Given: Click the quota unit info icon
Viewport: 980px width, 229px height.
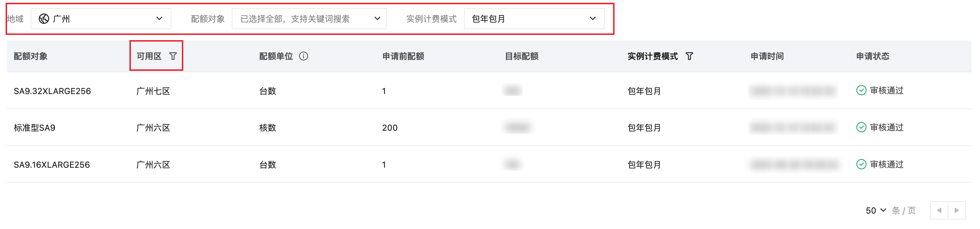Looking at the screenshot, I should point(303,56).
